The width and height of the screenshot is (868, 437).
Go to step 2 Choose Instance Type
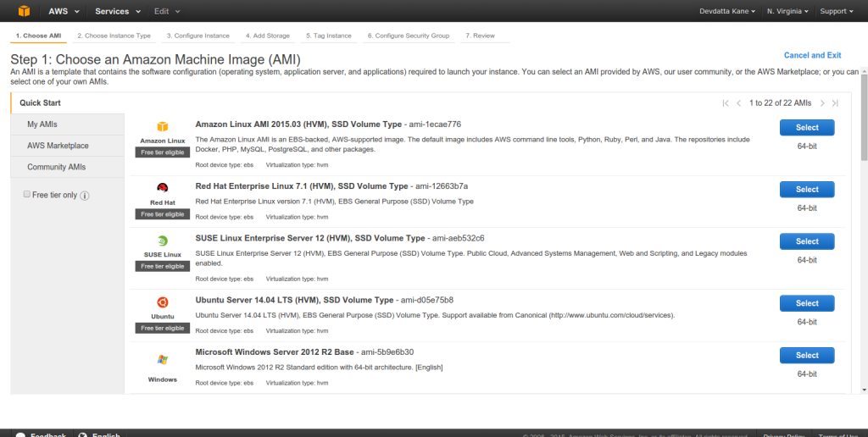tap(114, 36)
